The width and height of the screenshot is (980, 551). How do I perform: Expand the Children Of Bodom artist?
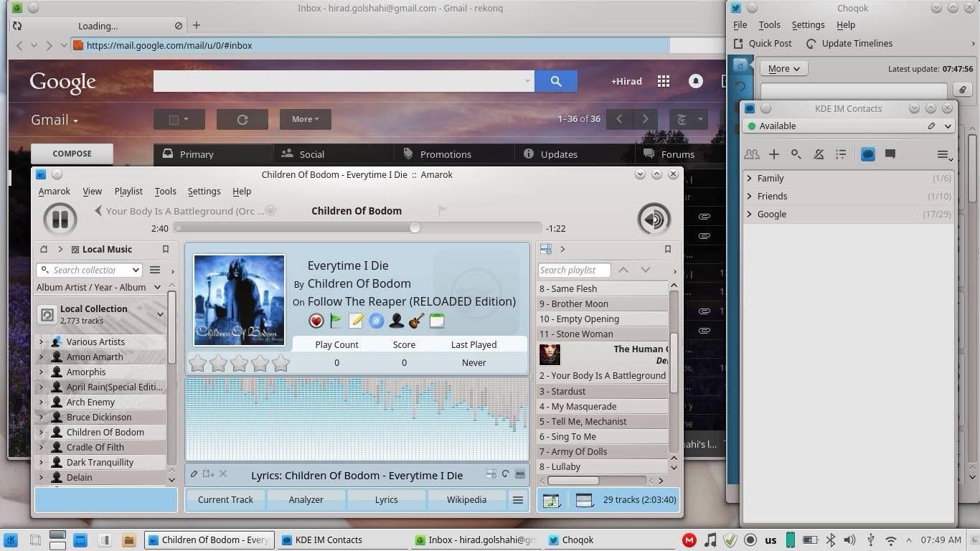42,432
